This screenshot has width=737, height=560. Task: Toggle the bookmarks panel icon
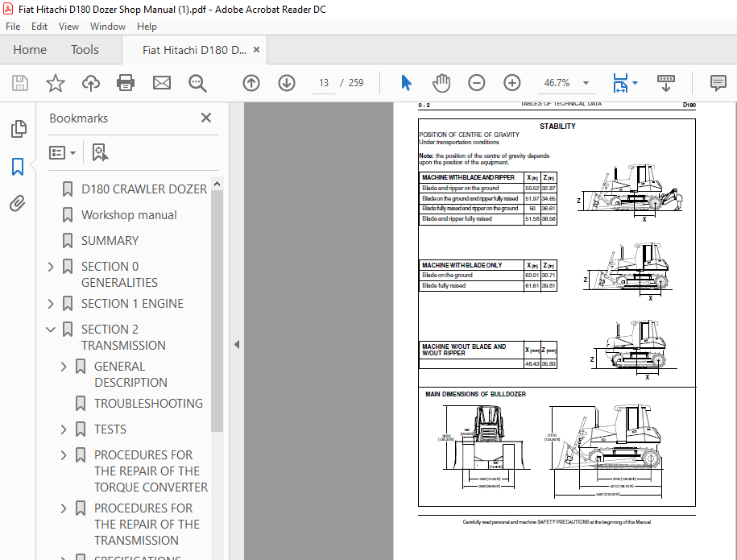coord(18,167)
